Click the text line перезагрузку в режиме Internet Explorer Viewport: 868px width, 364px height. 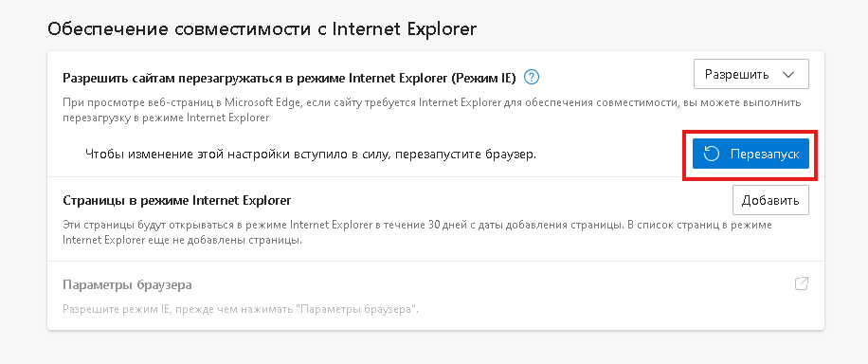[166, 118]
